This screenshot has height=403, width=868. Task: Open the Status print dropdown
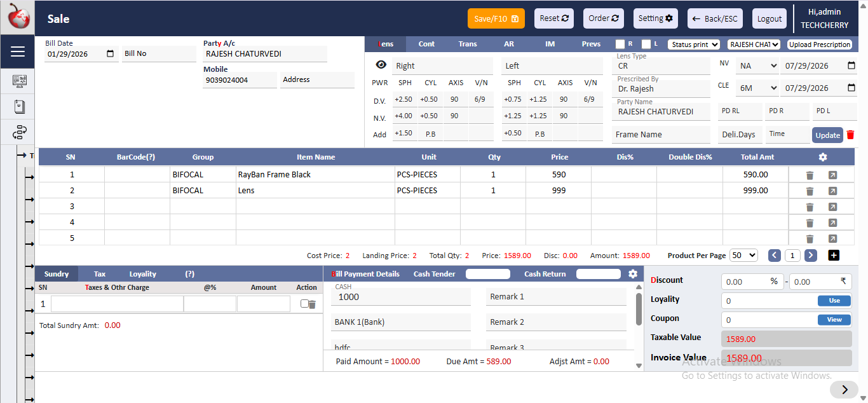click(693, 44)
